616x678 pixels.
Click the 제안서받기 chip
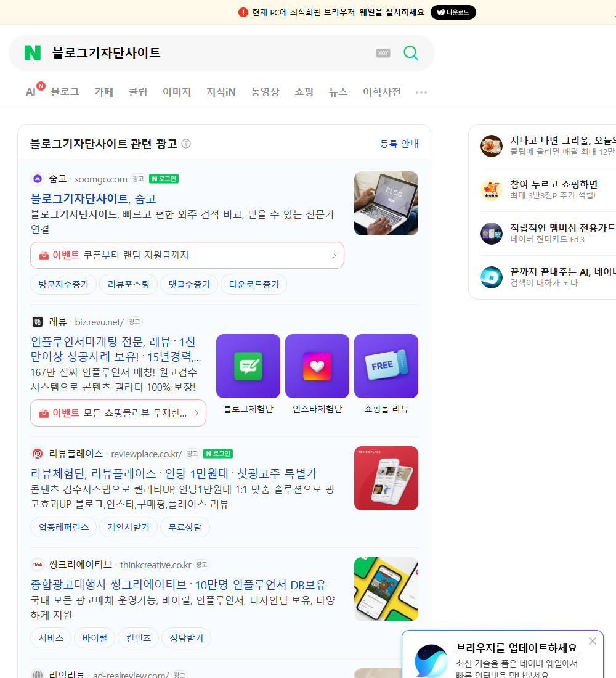[x=128, y=527]
